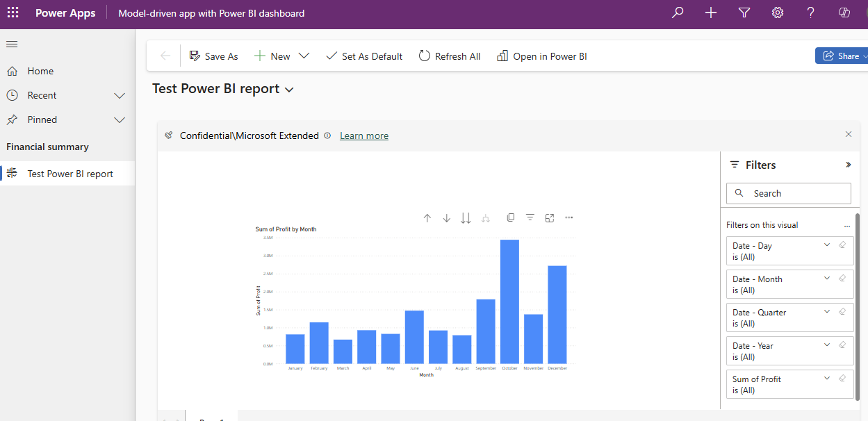Click the drill up arrow icon
The width and height of the screenshot is (868, 421).
coord(427,218)
